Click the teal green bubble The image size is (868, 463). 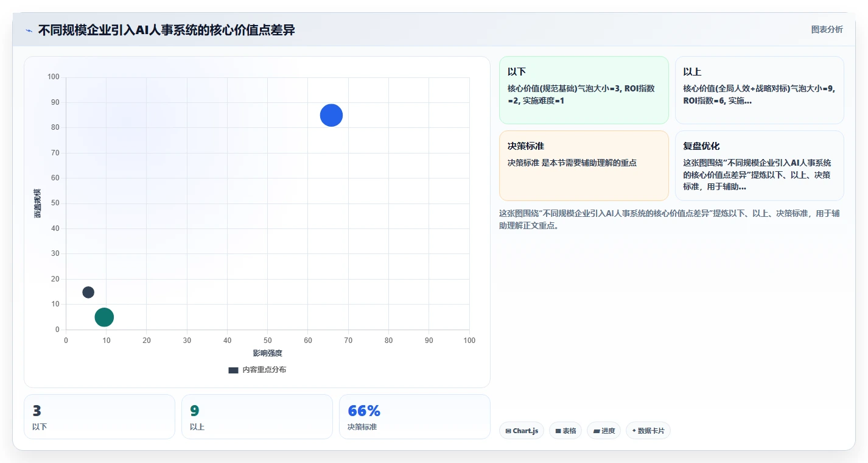coord(105,317)
